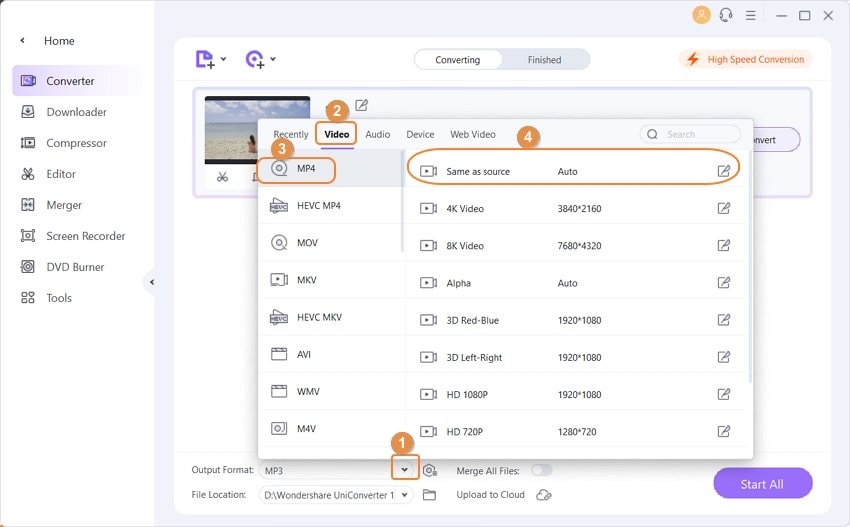Image resolution: width=850 pixels, height=527 pixels.
Task: Open the Compressor tool
Action: pos(63,143)
